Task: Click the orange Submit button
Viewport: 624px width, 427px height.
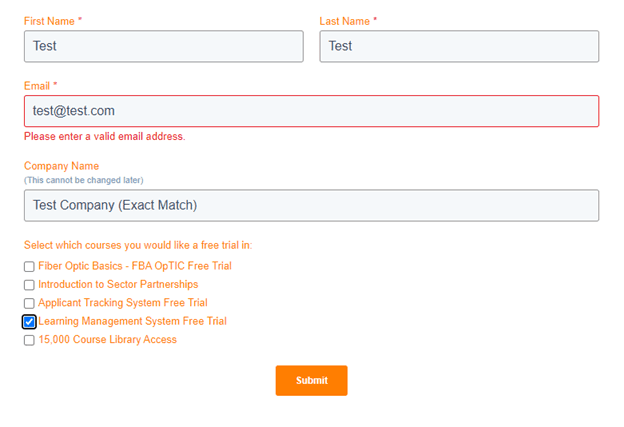Action: 311,380
